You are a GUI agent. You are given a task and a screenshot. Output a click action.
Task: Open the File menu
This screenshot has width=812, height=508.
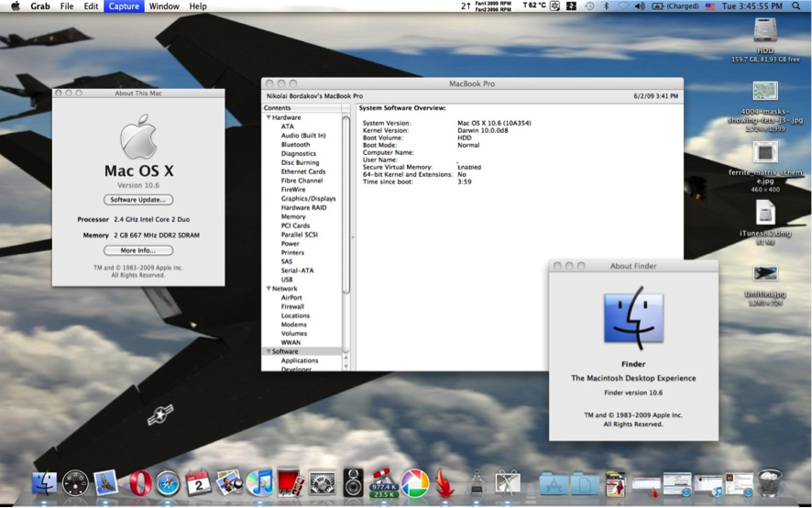pyautogui.click(x=67, y=6)
